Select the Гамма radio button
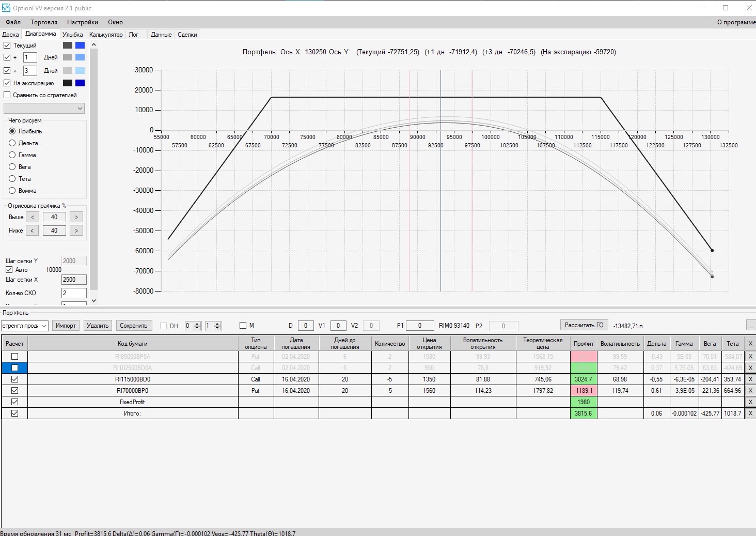 click(12, 155)
